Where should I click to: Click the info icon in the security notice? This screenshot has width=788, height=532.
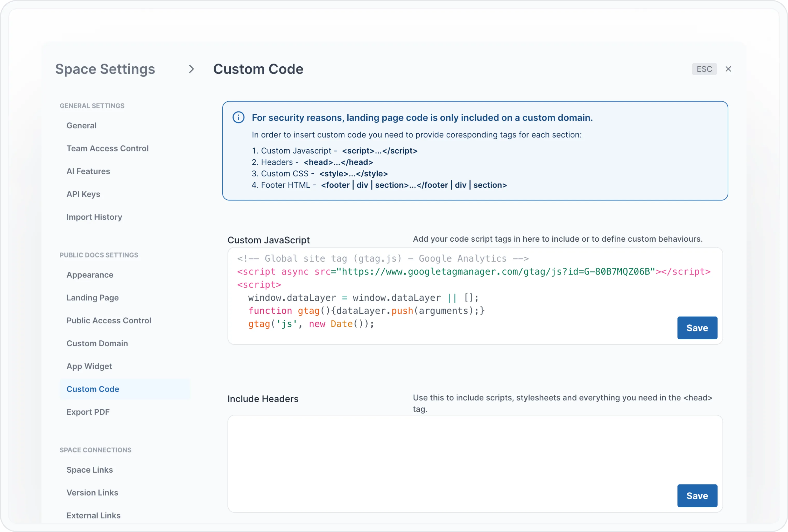coord(238,118)
